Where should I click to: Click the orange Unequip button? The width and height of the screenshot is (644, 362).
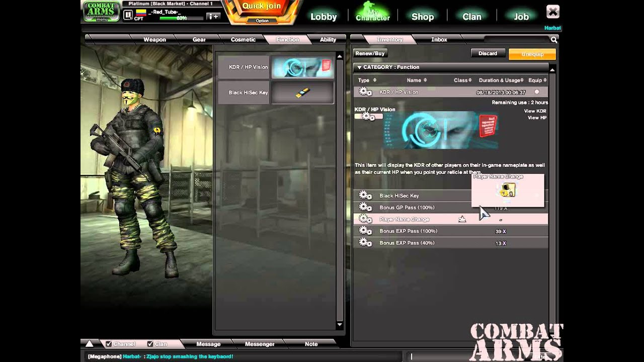[x=532, y=54]
